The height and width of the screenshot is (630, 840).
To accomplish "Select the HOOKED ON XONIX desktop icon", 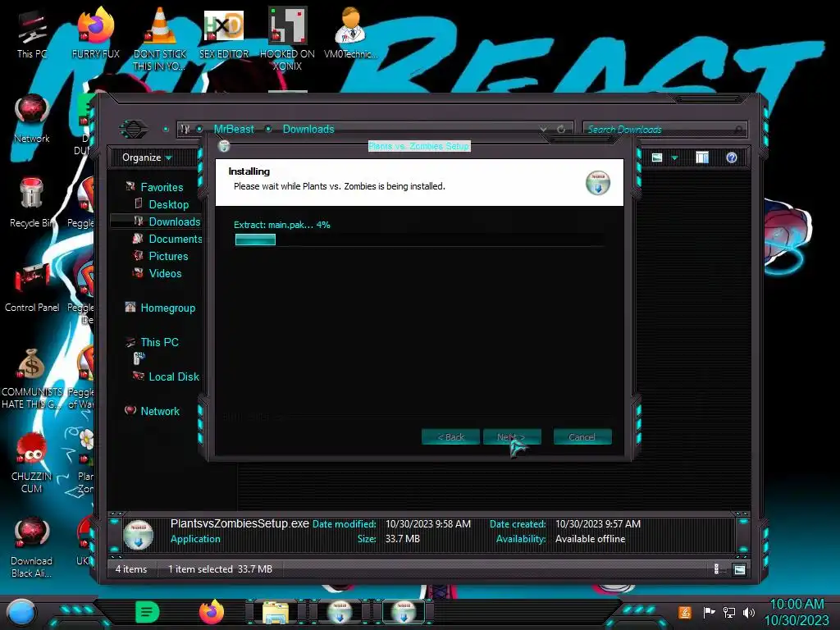I will pyautogui.click(x=287, y=38).
